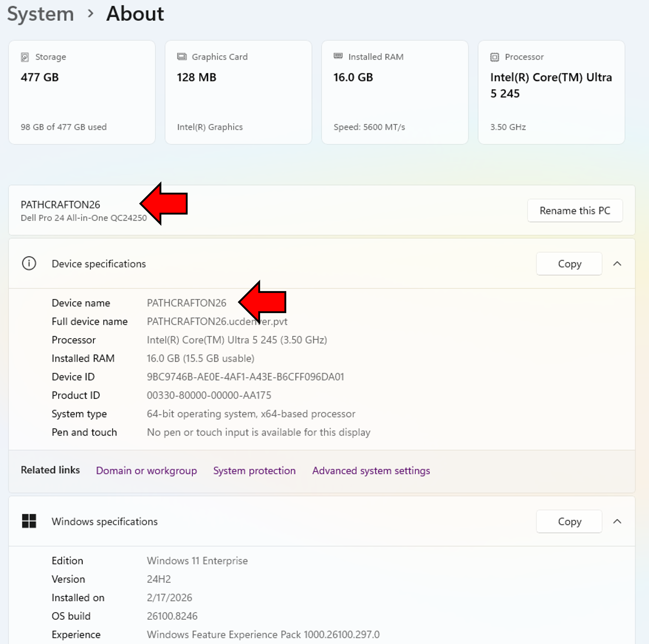Image resolution: width=649 pixels, height=644 pixels.
Task: Copy the Device specifications
Action: (569, 264)
